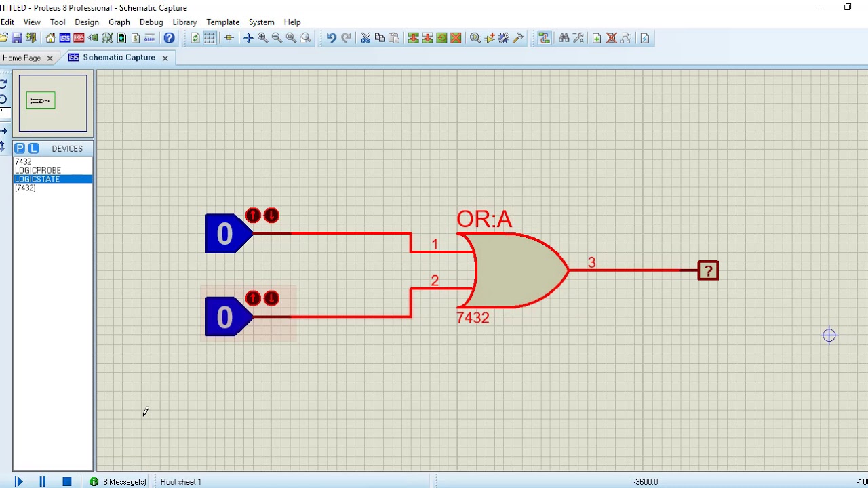This screenshot has height=488, width=868.
Task: Click the Block Rotate icon
Action: 441,38
